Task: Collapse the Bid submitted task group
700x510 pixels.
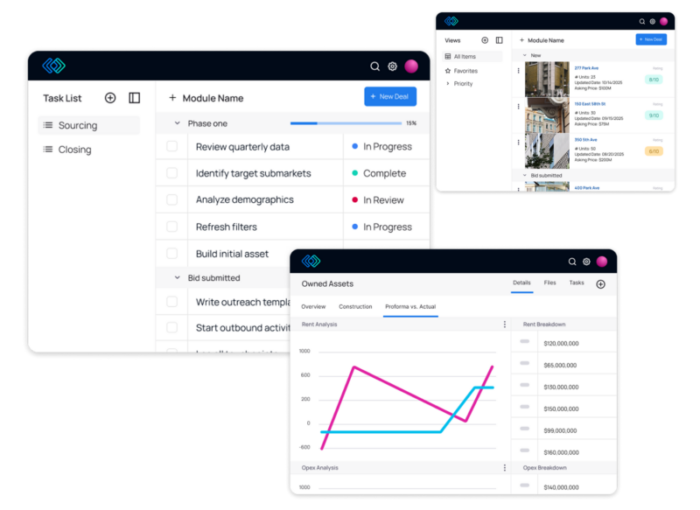Action: click(x=177, y=278)
